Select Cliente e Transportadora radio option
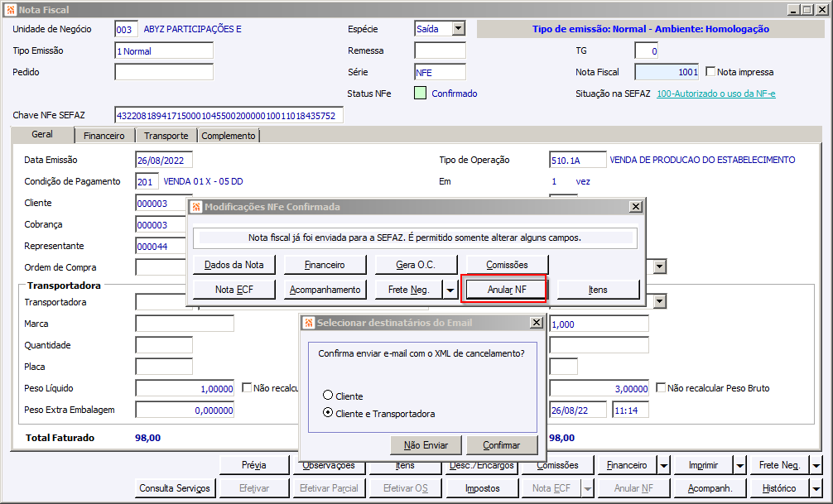 [328, 413]
